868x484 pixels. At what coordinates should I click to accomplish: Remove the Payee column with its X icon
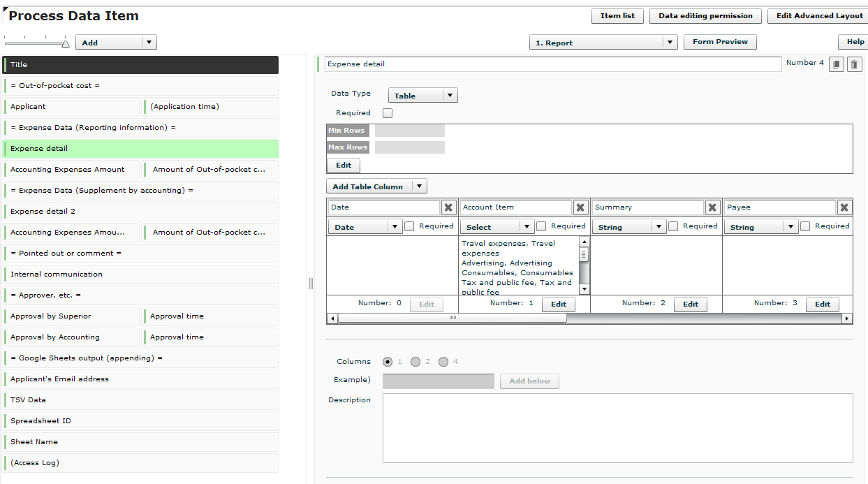(x=844, y=207)
